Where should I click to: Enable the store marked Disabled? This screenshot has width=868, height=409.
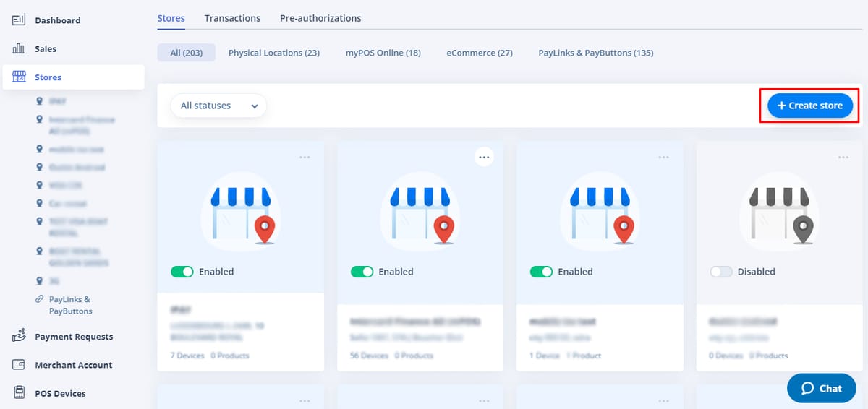[721, 272]
